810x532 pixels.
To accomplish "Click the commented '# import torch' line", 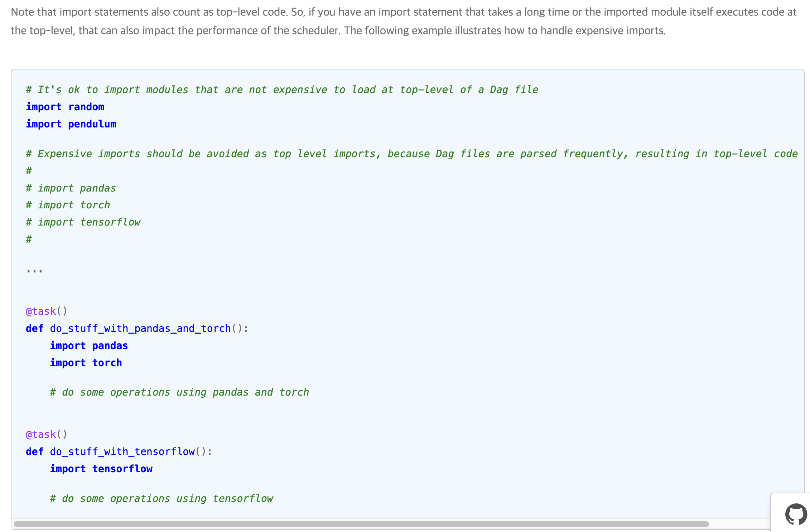I will [x=68, y=205].
